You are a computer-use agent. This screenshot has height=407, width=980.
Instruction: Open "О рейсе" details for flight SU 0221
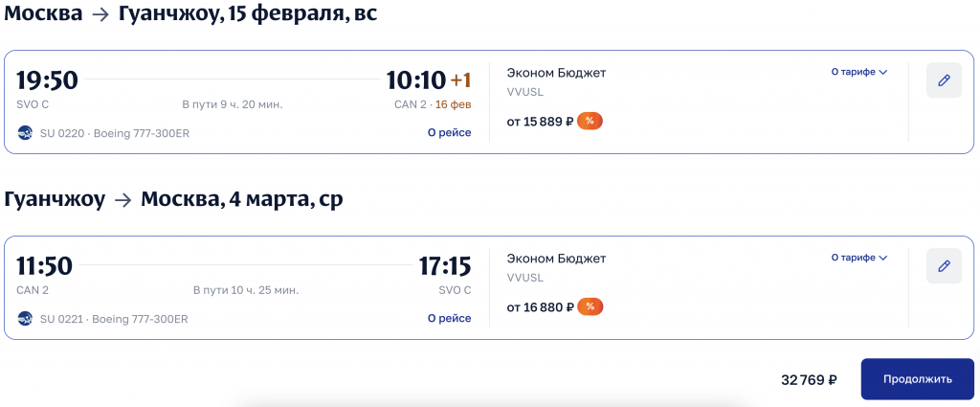coord(449,318)
